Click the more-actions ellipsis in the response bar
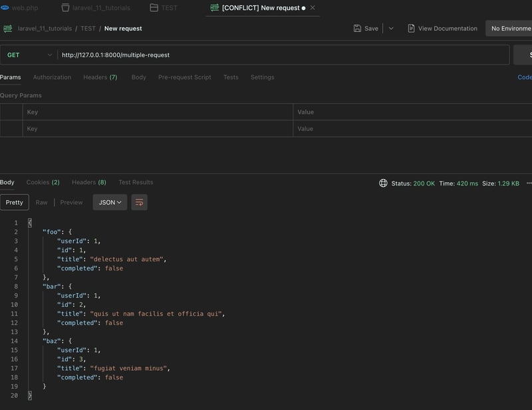 coord(529,181)
